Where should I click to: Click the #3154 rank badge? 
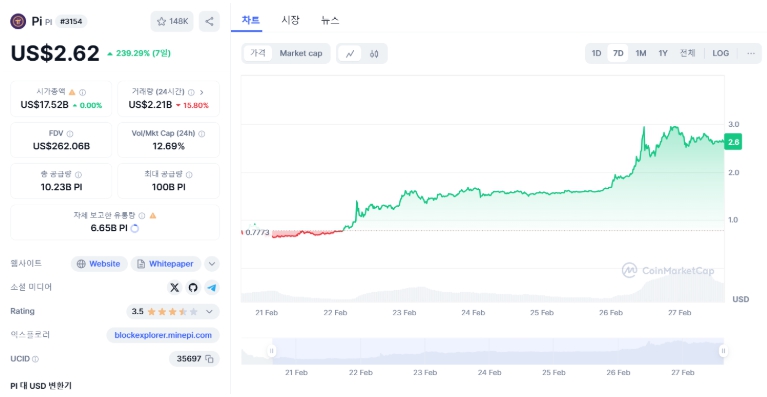coord(71,22)
